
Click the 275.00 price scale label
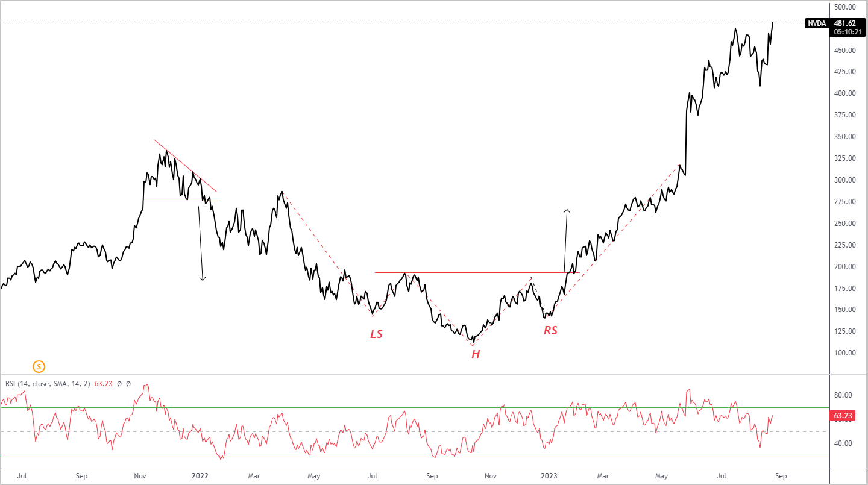pyautogui.click(x=844, y=202)
